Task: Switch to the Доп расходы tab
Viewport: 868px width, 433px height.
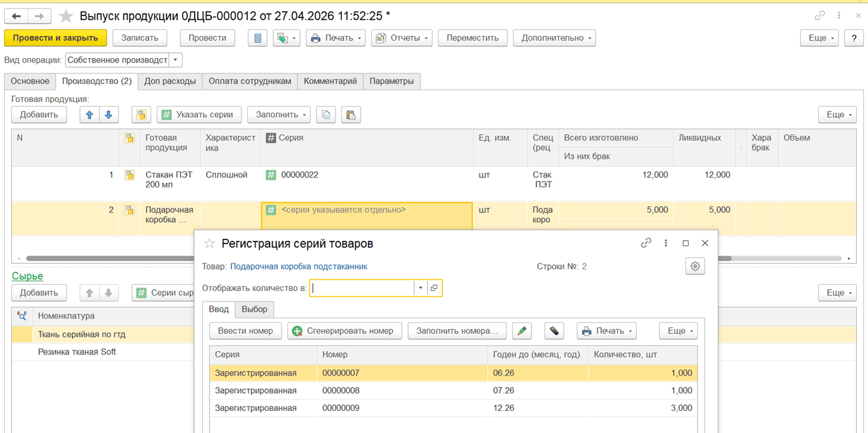Action: click(170, 81)
